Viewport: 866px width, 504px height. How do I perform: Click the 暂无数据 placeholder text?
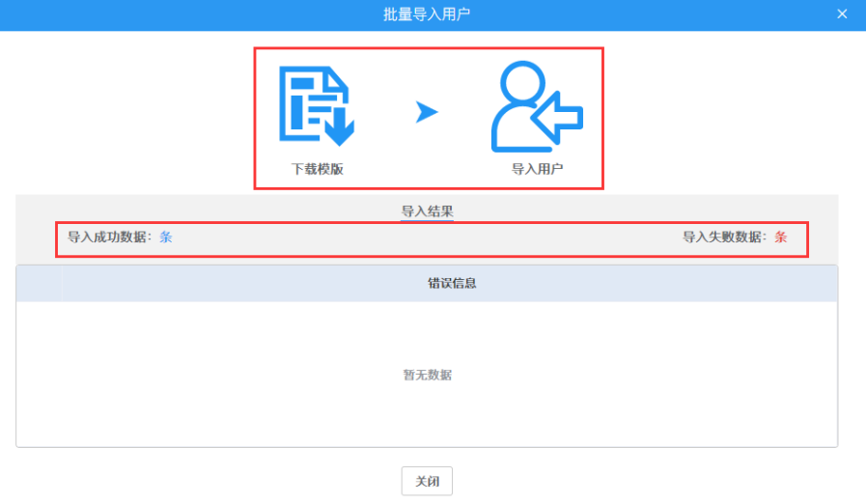(427, 376)
